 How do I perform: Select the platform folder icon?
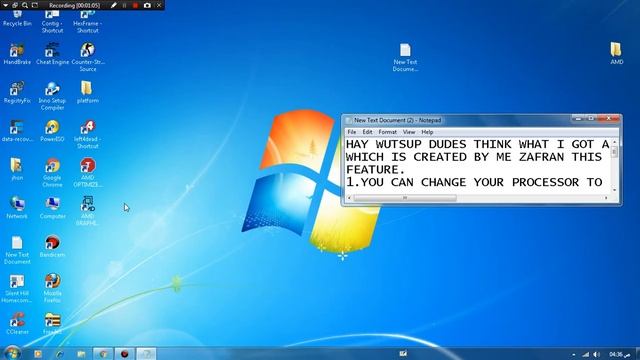(x=87, y=92)
